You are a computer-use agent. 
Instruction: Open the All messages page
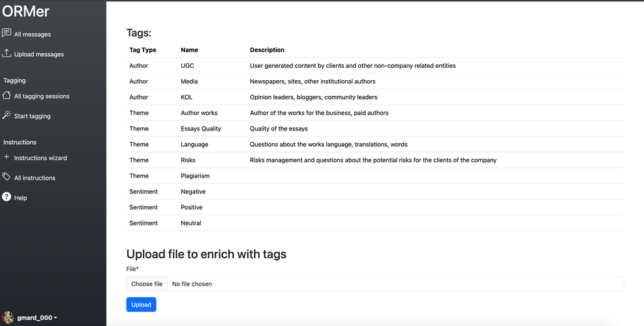pyautogui.click(x=33, y=35)
